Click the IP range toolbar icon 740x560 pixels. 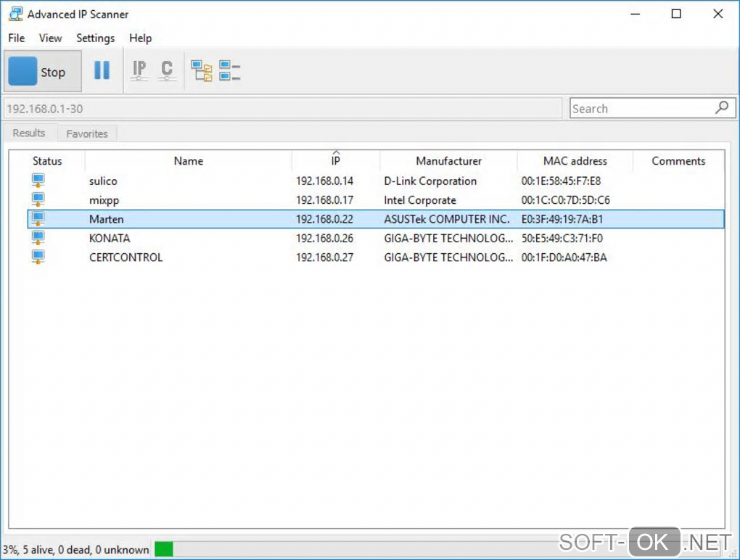tap(139, 71)
